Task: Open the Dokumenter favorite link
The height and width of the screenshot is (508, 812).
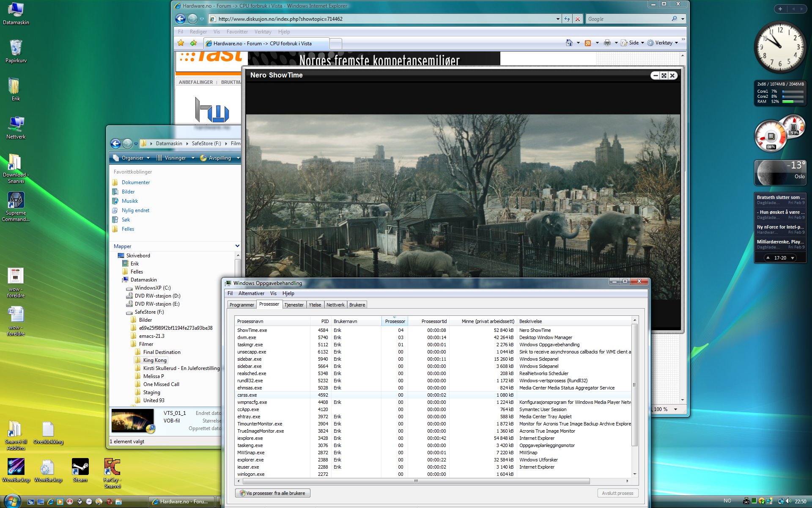Action: pos(136,182)
